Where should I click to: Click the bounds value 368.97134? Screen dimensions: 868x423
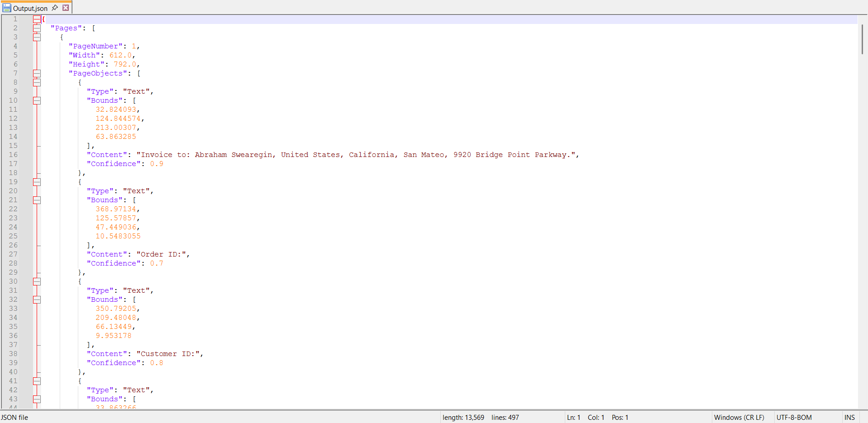click(x=116, y=209)
